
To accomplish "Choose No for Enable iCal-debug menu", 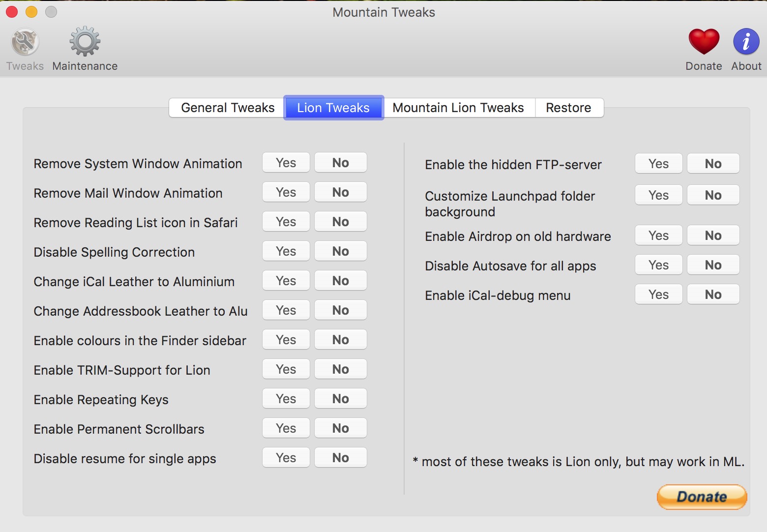I will coord(713,295).
